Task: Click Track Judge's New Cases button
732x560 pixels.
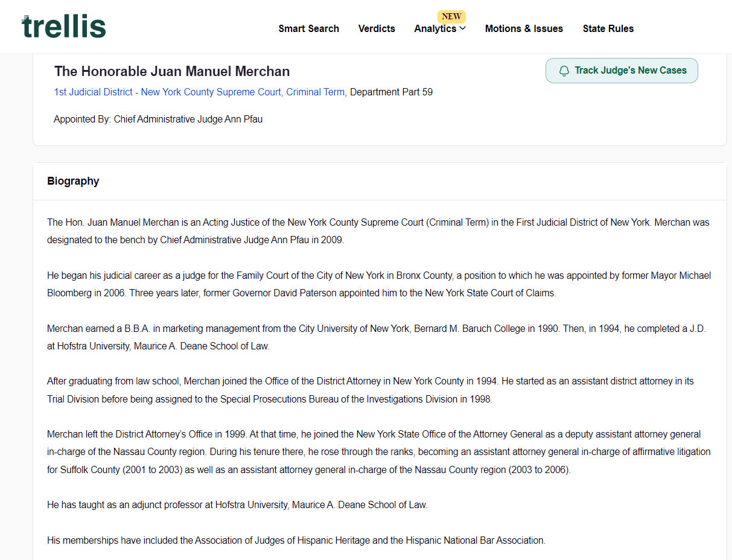Action: click(622, 71)
